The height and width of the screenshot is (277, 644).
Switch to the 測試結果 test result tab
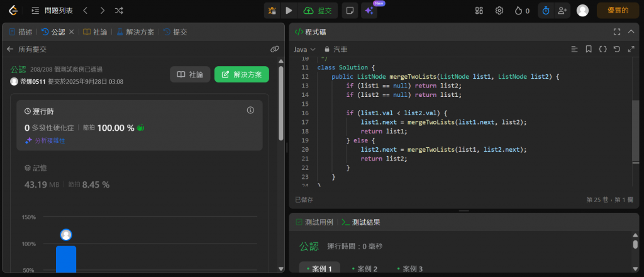point(361,222)
